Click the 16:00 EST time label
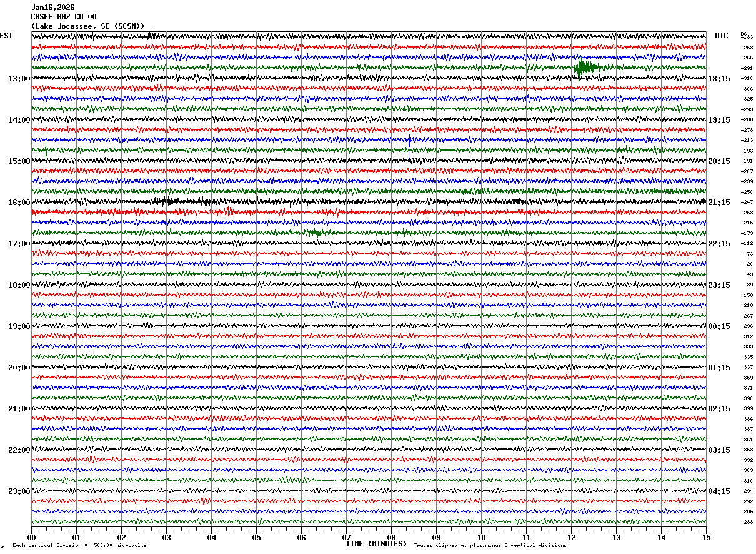 tap(19, 203)
